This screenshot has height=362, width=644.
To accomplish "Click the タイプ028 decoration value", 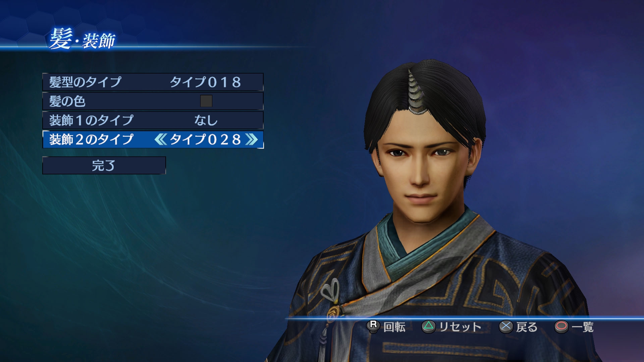I will point(206,139).
